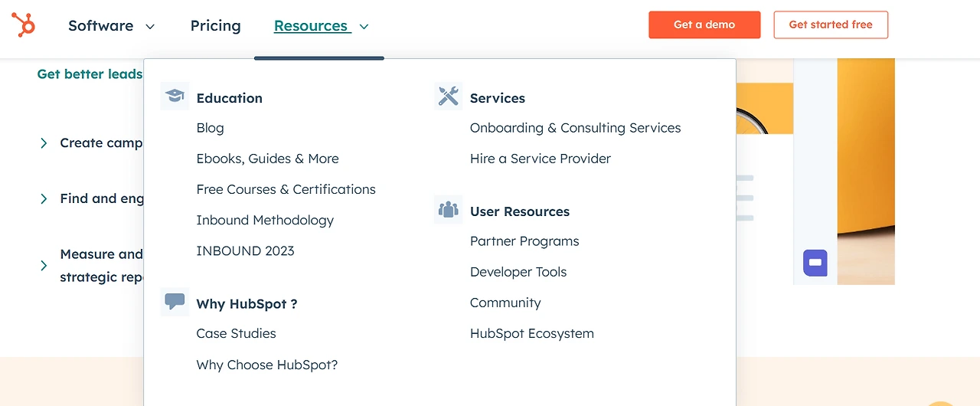This screenshot has width=980, height=406.
Task: Open Ebooks, Guides & More
Action: coord(267,159)
